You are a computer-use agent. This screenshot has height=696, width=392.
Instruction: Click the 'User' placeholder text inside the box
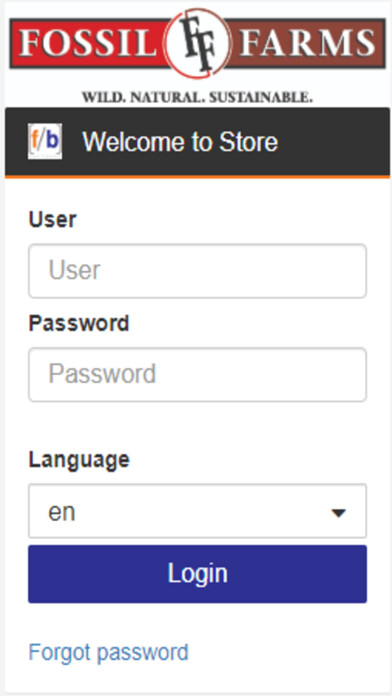coord(75,270)
